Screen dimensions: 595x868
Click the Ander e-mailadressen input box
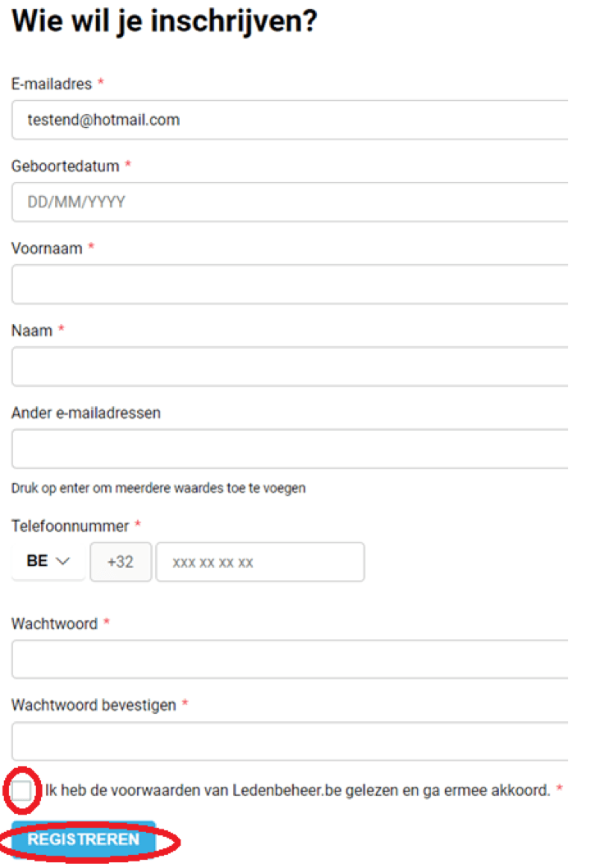290,449
